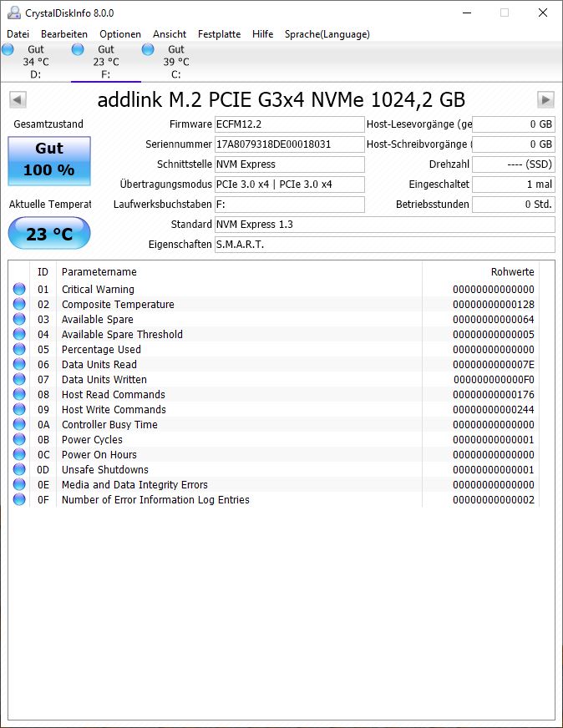563x728 pixels.
Task: Select the D: drive tab at 34 °C
Action: 36,62
